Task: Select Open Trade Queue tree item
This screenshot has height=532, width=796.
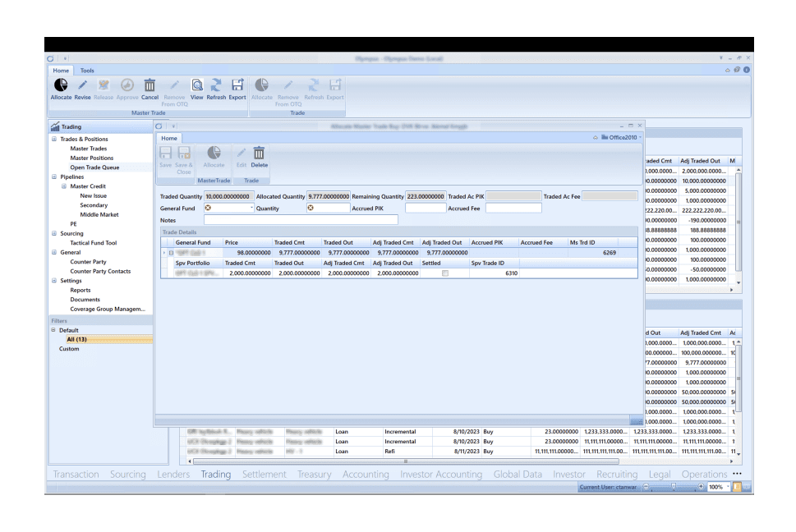Action: (x=95, y=167)
